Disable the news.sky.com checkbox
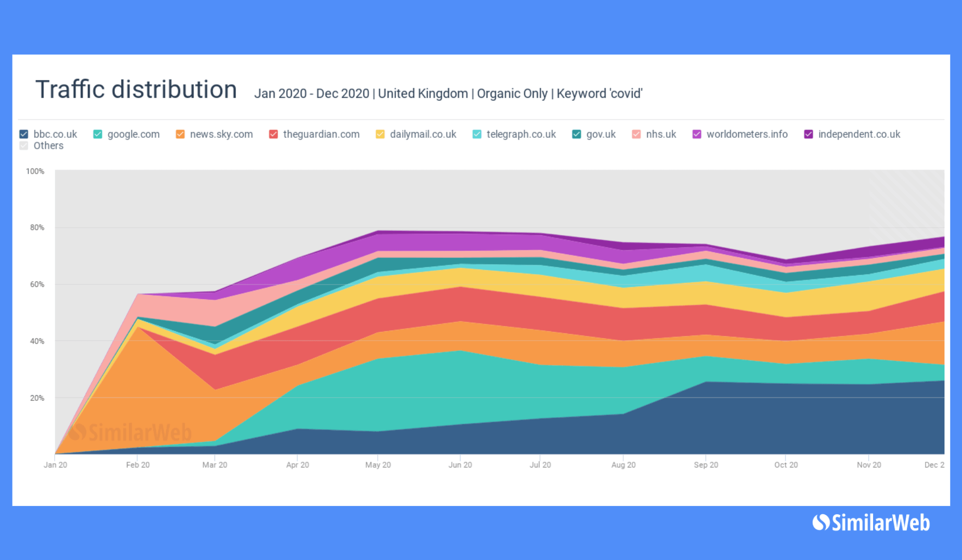This screenshot has width=962, height=560. [180, 134]
